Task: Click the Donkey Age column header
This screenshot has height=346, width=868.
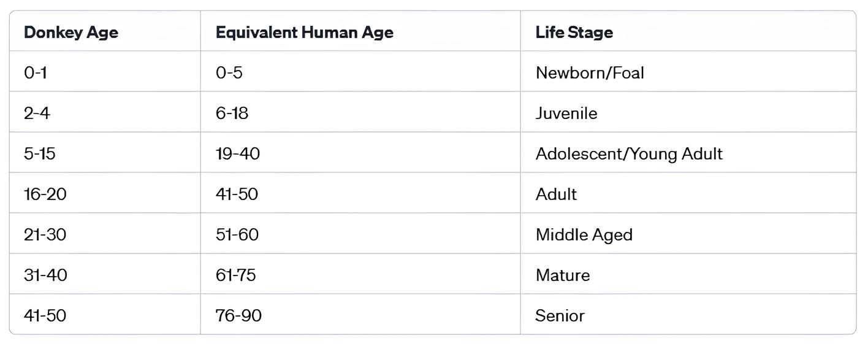Action: (71, 33)
